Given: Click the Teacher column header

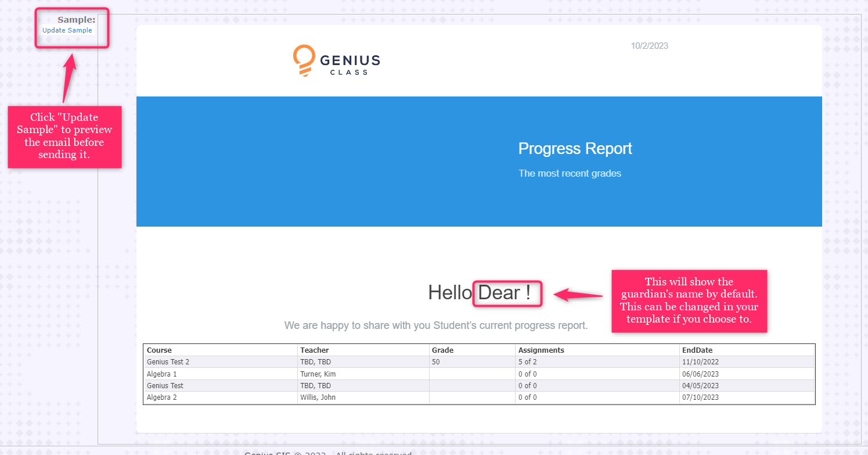Looking at the screenshot, I should 315,350.
